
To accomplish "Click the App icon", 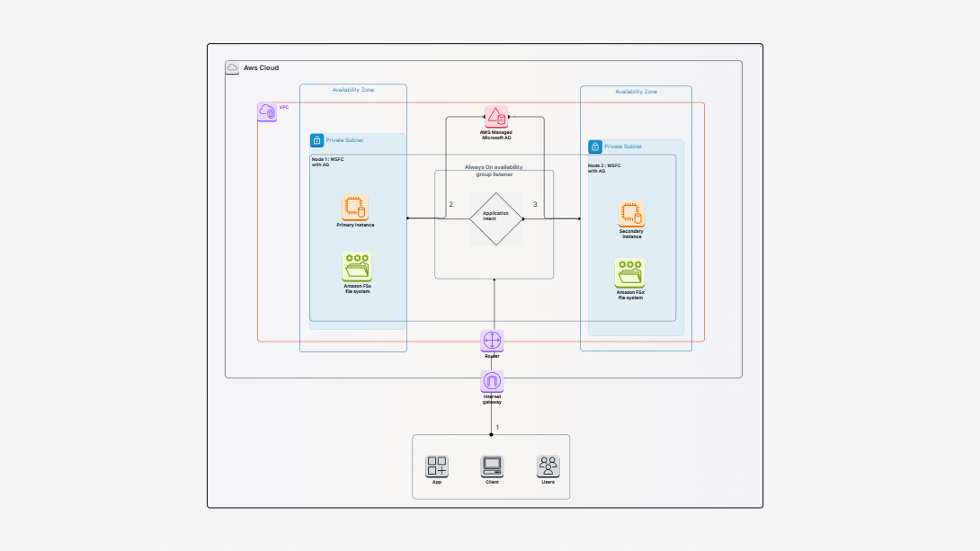I will click(x=437, y=466).
